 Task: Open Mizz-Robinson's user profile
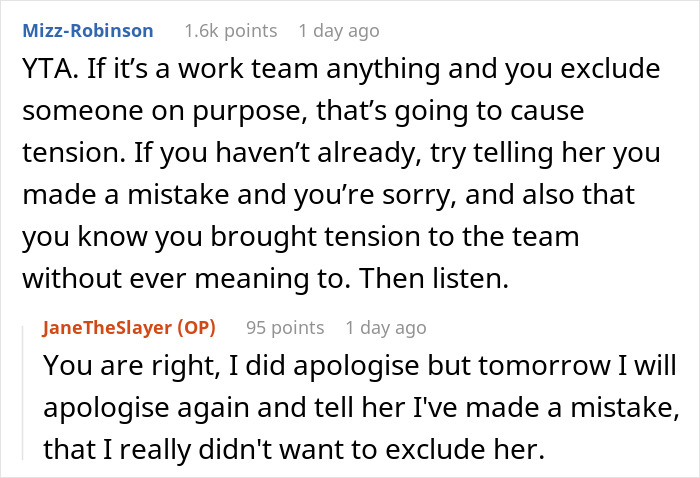click(87, 31)
